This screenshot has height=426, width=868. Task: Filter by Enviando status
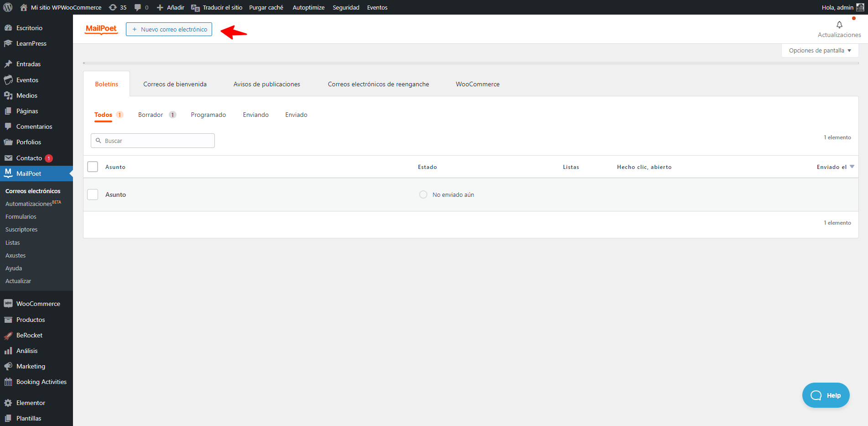pyautogui.click(x=256, y=115)
